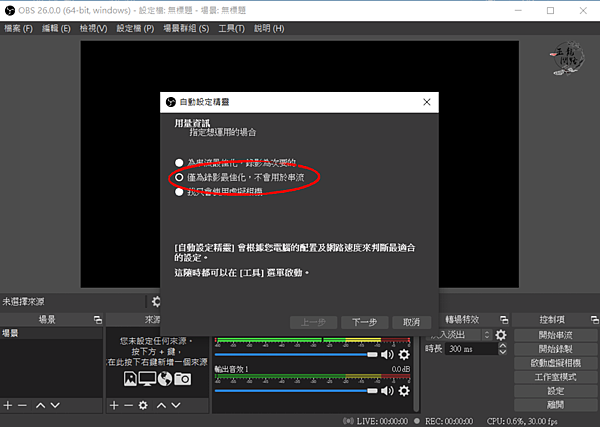Click the REC: 00:00:00 status text
The image size is (600, 427).
[449, 421]
